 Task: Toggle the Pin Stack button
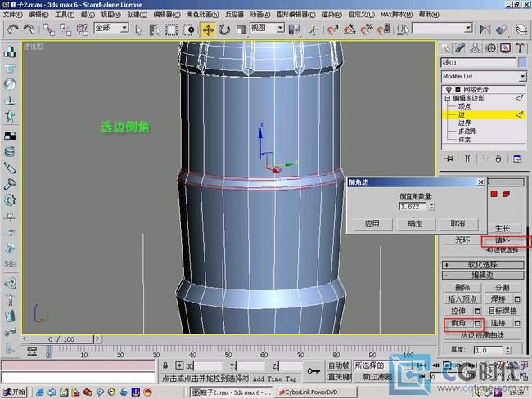click(x=449, y=159)
